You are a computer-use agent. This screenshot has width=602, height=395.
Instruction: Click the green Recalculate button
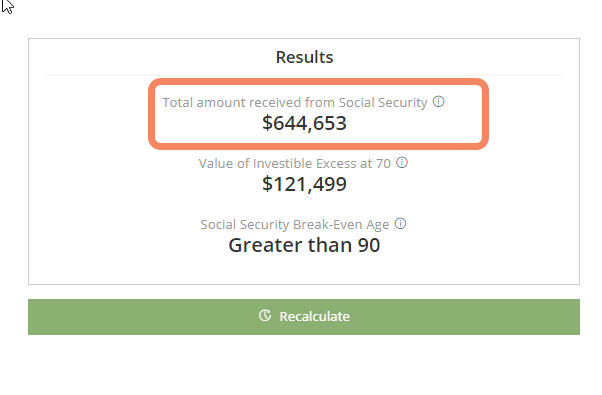(x=304, y=317)
